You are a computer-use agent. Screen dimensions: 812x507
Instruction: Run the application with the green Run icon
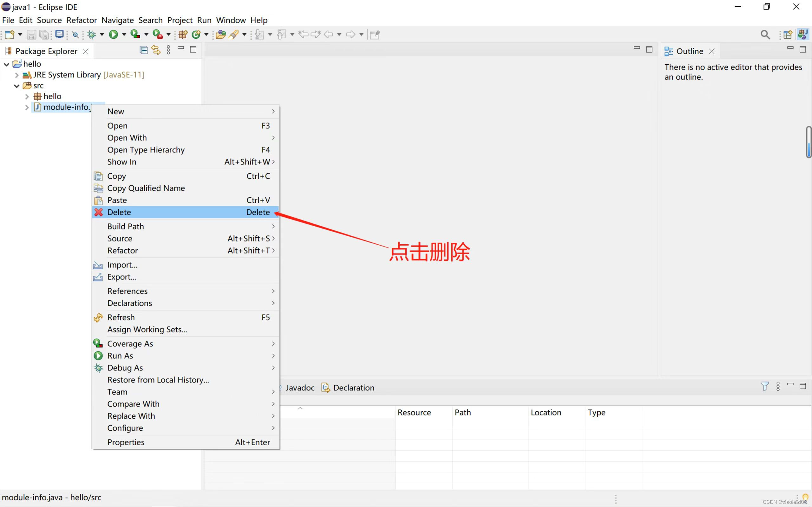114,35
